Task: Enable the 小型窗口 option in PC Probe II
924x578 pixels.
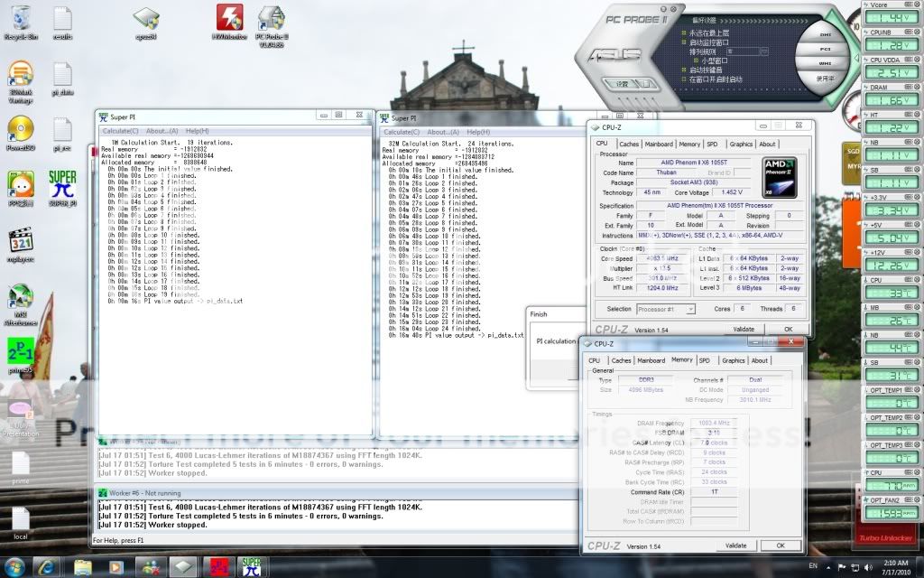Action: [x=695, y=59]
